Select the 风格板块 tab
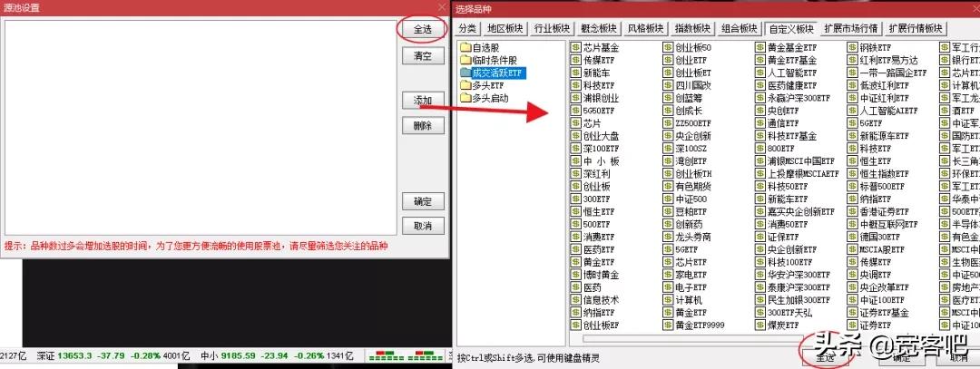 pyautogui.click(x=646, y=29)
